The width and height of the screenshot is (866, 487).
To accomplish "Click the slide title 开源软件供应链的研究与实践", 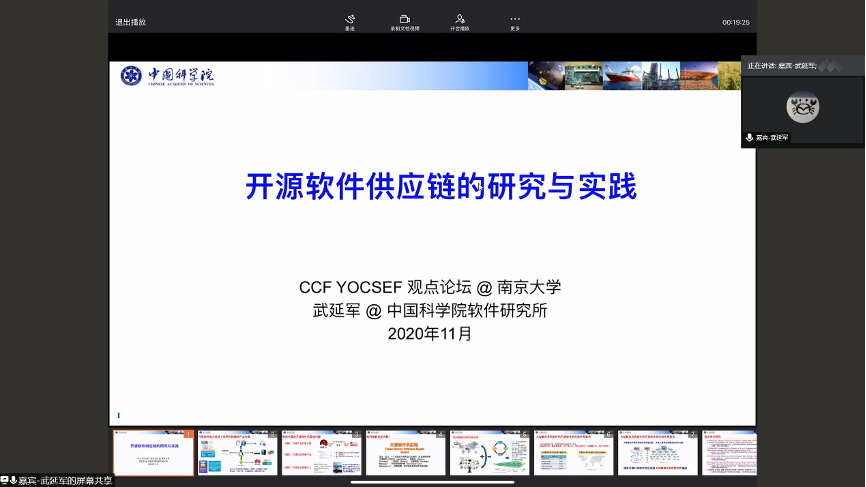I will coord(441,186).
